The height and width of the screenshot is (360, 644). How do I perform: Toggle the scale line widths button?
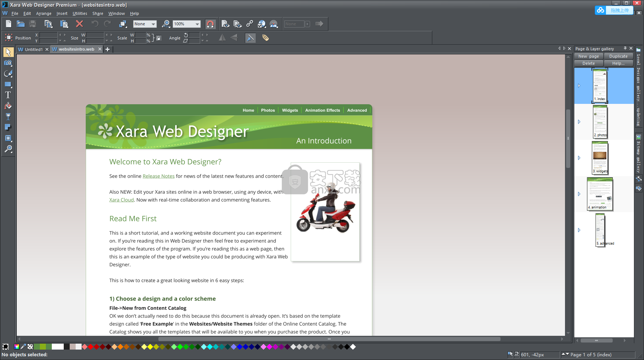250,38
